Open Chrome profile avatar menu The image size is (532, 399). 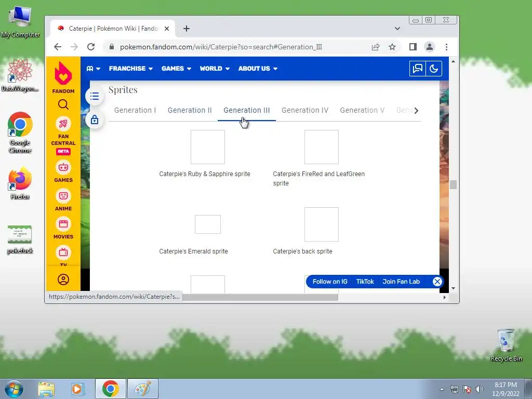430,47
